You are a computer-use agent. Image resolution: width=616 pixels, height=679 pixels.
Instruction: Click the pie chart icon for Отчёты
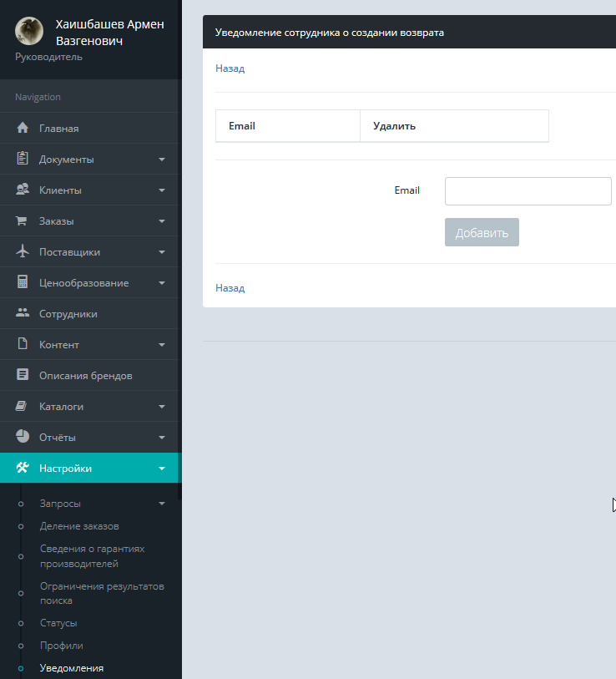pyautogui.click(x=23, y=438)
